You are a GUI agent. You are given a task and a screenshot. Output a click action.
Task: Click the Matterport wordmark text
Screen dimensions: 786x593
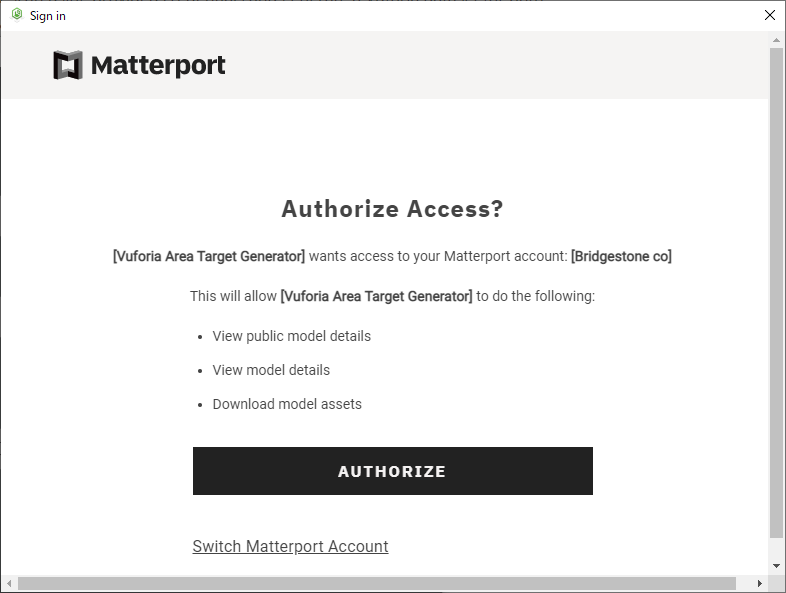(x=158, y=66)
